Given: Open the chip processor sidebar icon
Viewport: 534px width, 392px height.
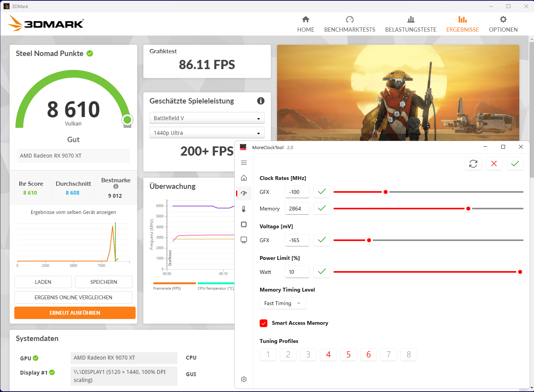Looking at the screenshot, I should pos(244,224).
